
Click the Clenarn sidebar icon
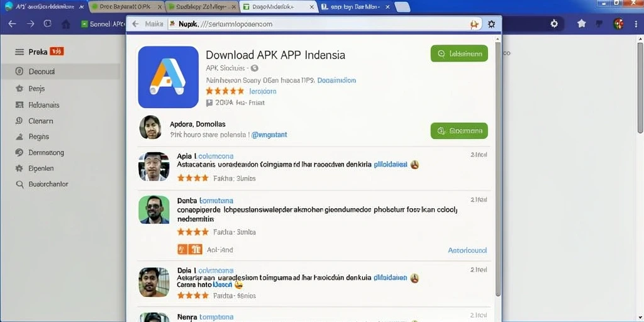point(19,121)
